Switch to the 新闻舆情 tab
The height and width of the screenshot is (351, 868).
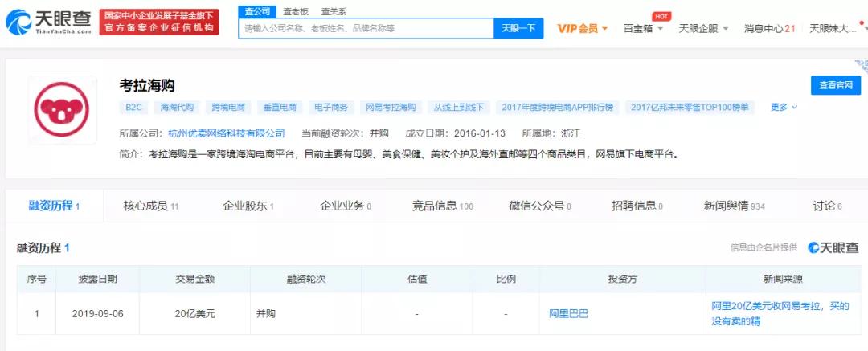pos(734,206)
